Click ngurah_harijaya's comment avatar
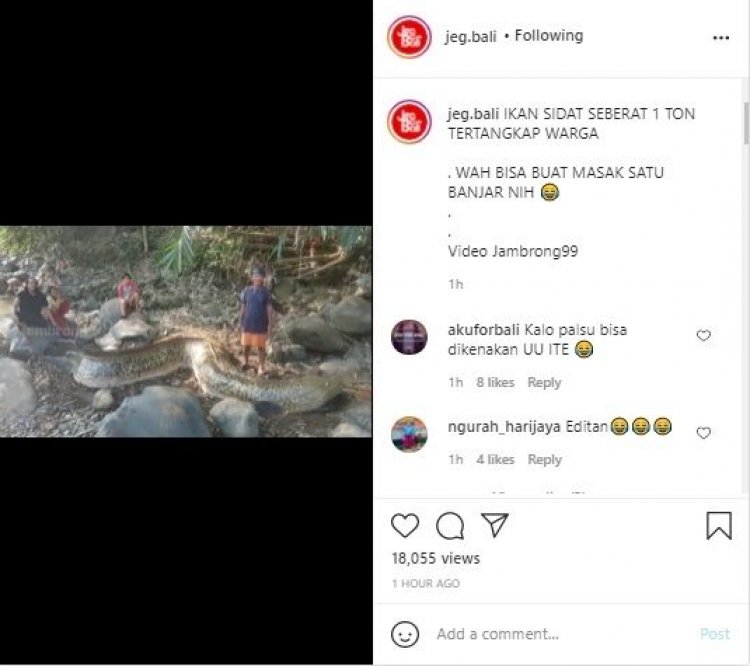750x666 pixels. coord(409,434)
